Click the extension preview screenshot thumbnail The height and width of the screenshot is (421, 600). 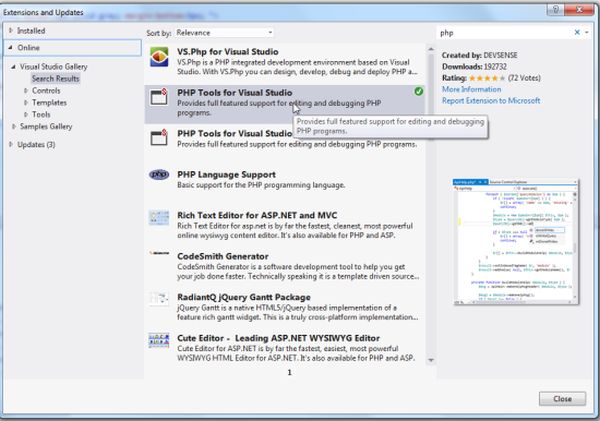coord(515,242)
